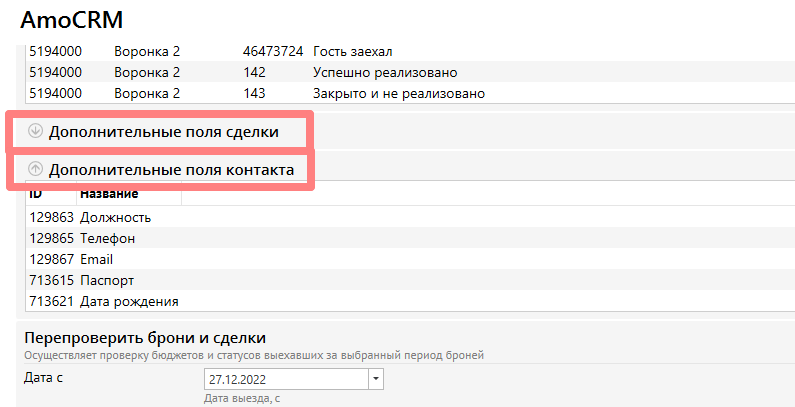Select the Успешно реализовано status row
The height and width of the screenshot is (407, 795).
(410, 72)
